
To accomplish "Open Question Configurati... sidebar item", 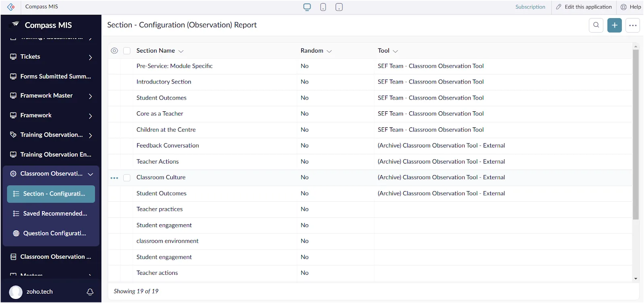I will [51, 233].
